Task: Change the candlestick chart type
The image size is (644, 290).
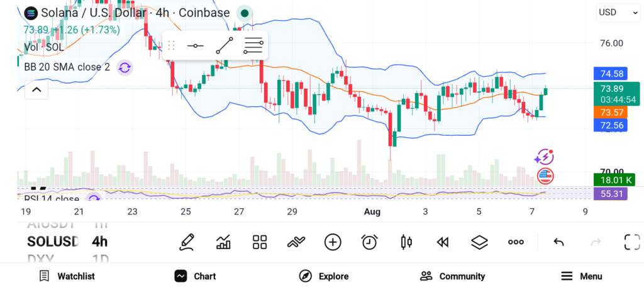Action: [406, 242]
